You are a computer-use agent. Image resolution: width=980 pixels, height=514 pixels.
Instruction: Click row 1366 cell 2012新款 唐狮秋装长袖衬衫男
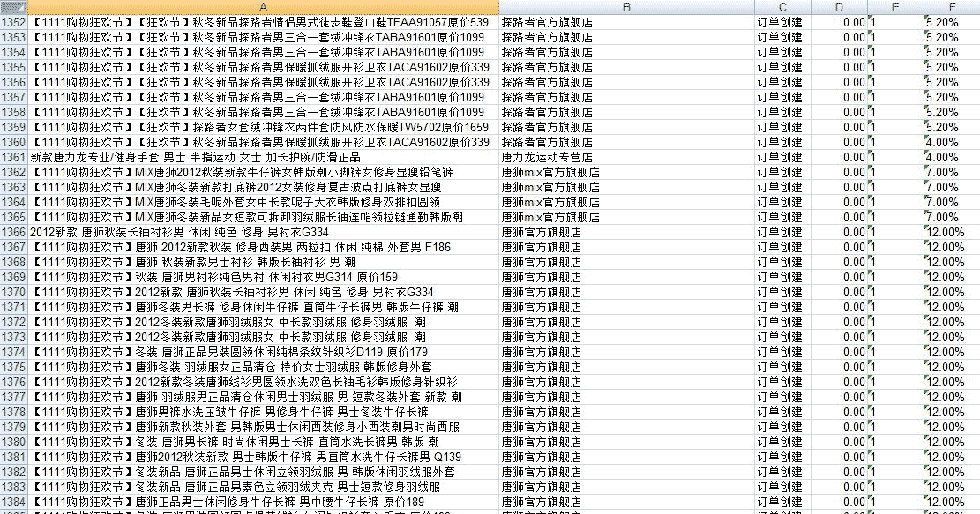(263, 233)
